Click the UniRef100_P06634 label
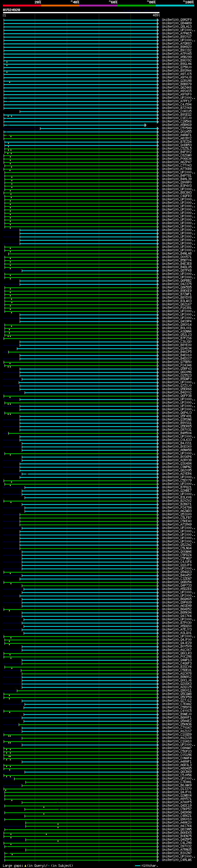 click(177, 159)
